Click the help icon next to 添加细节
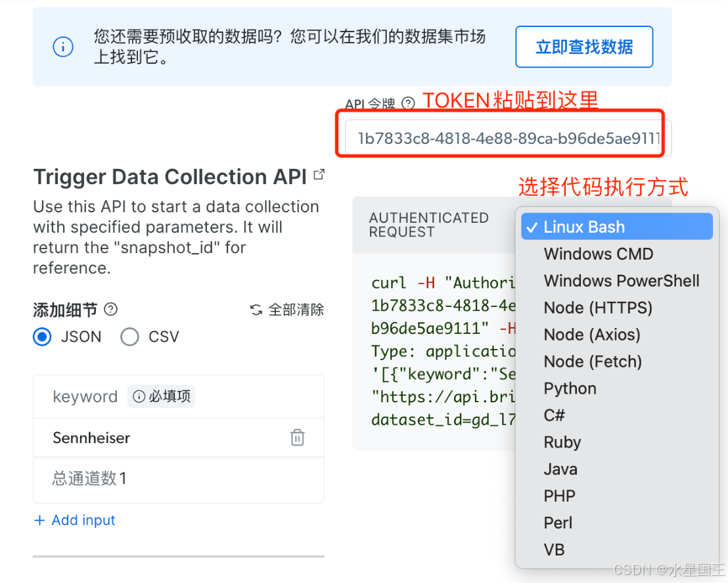Screen dimensions: 728x583 click(x=111, y=309)
